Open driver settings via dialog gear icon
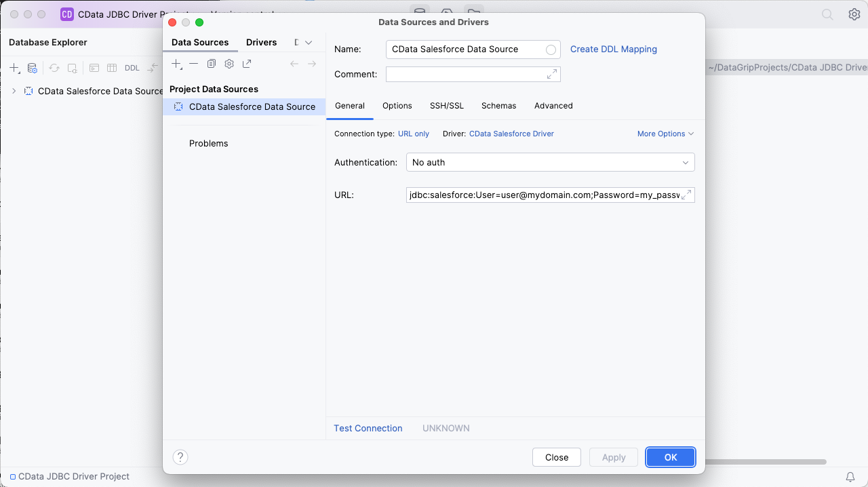Image resolution: width=868 pixels, height=487 pixels. (x=229, y=64)
